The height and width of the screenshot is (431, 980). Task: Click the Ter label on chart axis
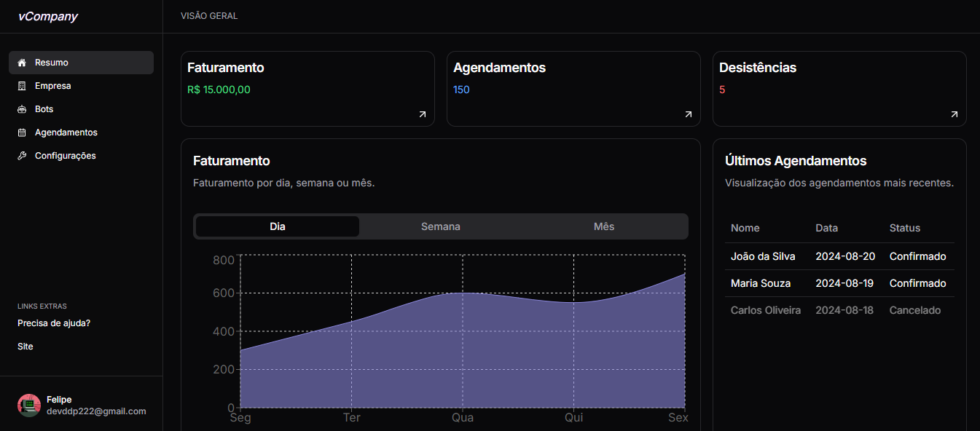352,417
